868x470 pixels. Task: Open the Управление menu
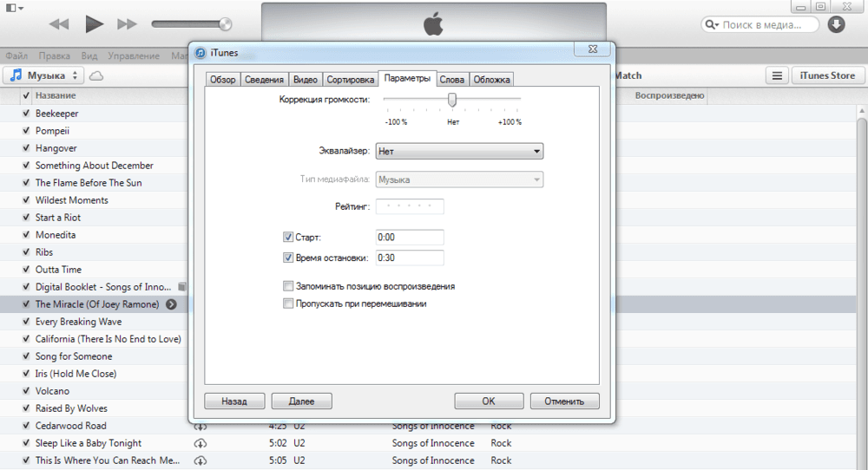coord(134,55)
